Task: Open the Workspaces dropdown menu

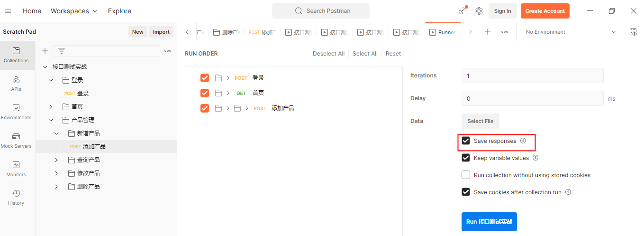Action: [74, 11]
